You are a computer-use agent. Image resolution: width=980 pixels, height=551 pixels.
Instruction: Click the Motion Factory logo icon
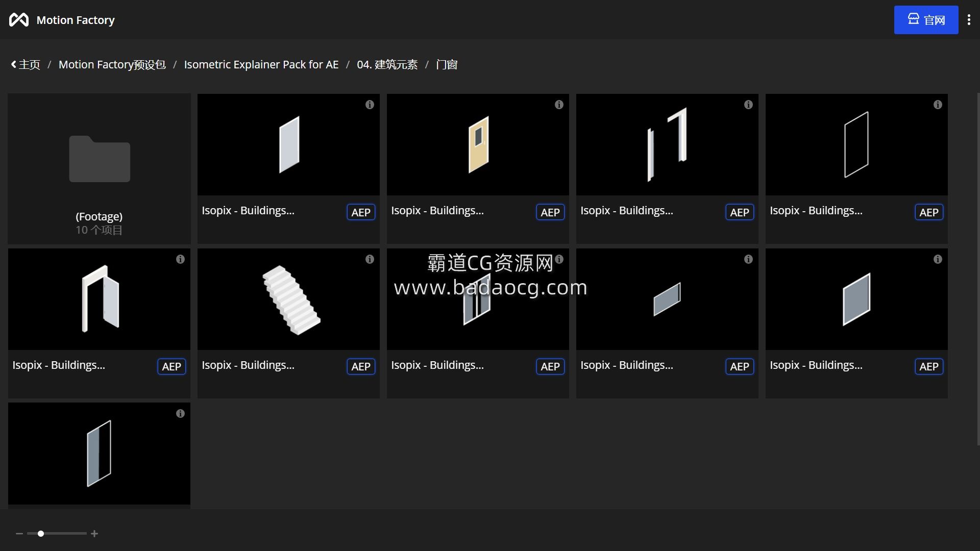coord(19,20)
